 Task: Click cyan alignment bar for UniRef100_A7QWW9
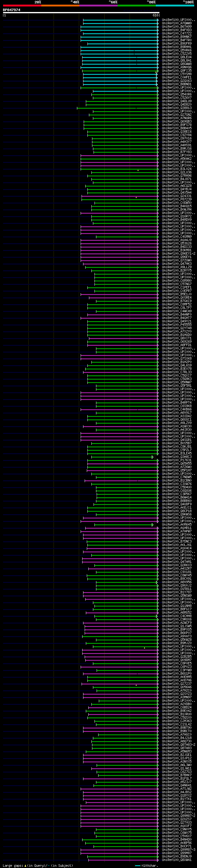(121, 24)
